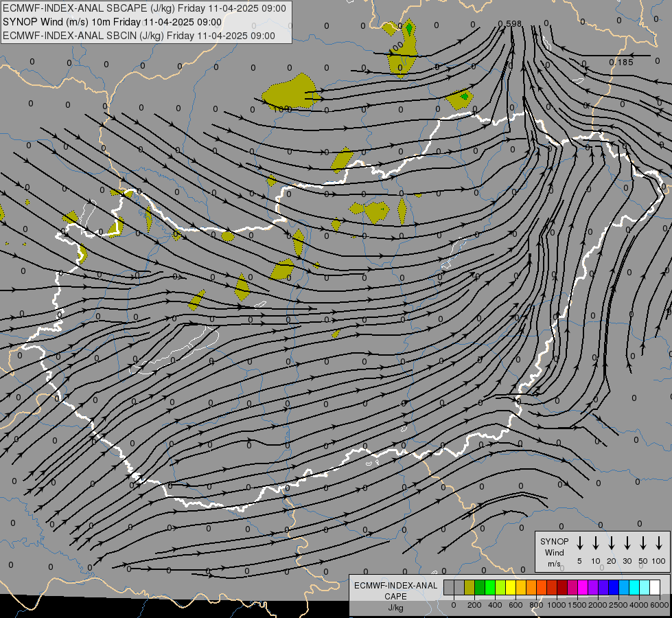
Task: Click the 5 m/s wind arrow in legend
Action: 580,542
